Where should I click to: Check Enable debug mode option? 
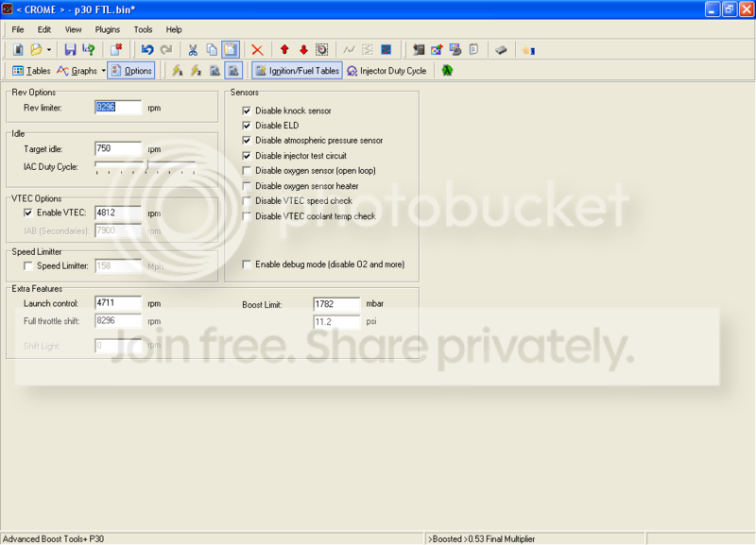(248, 264)
